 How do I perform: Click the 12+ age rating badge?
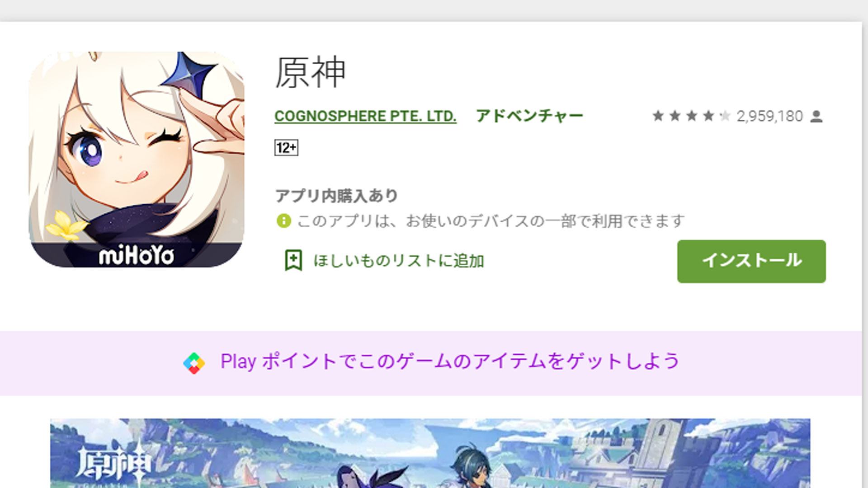286,148
